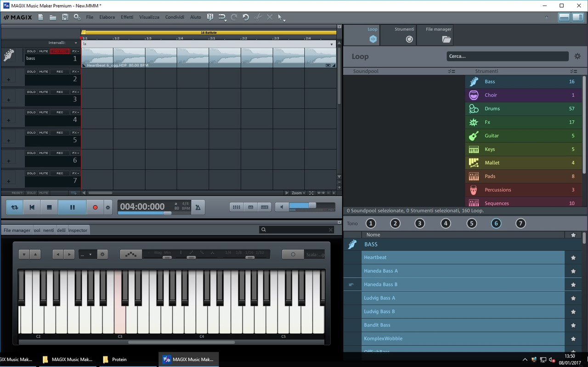This screenshot has height=367, width=588.
Task: Switch to the Inspector tab in the bottom panel
Action: click(78, 230)
